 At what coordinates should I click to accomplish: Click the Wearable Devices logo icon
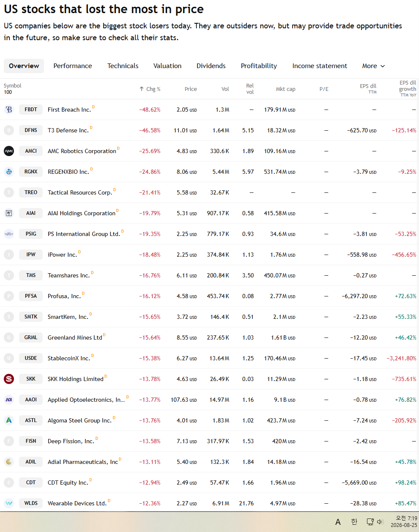[9, 503]
